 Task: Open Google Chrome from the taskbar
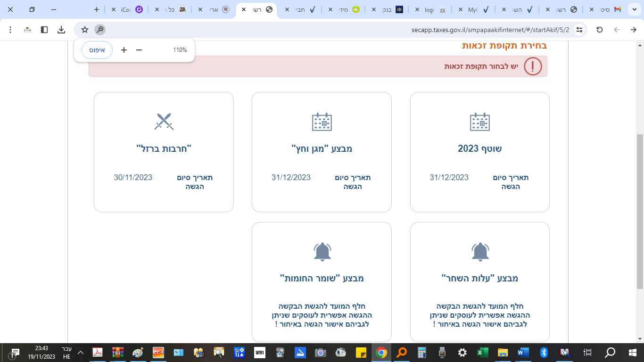[381, 353]
